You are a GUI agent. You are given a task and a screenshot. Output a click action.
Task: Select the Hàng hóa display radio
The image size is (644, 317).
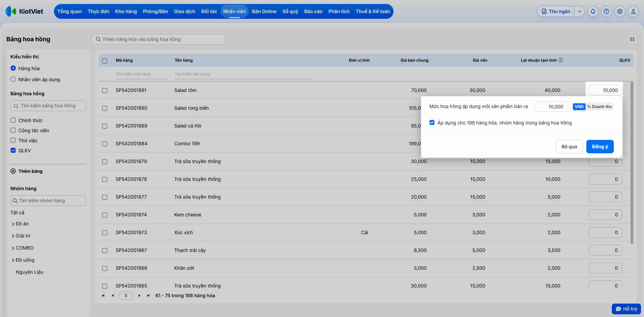pyautogui.click(x=13, y=68)
